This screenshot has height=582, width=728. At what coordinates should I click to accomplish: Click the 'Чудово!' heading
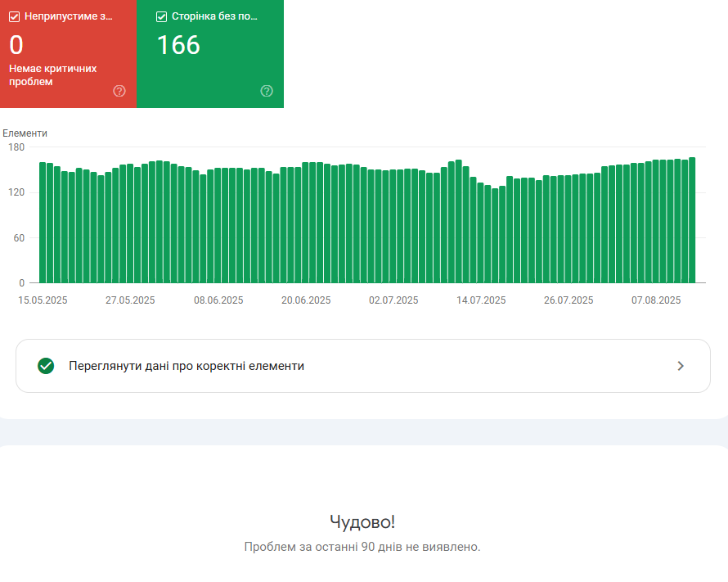point(362,522)
